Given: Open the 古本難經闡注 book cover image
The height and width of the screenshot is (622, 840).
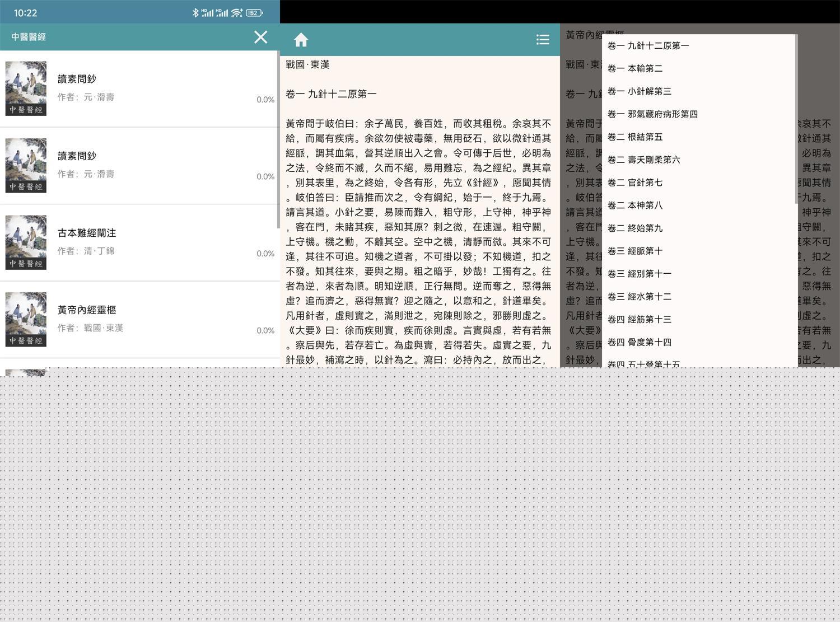Looking at the screenshot, I should (x=26, y=242).
